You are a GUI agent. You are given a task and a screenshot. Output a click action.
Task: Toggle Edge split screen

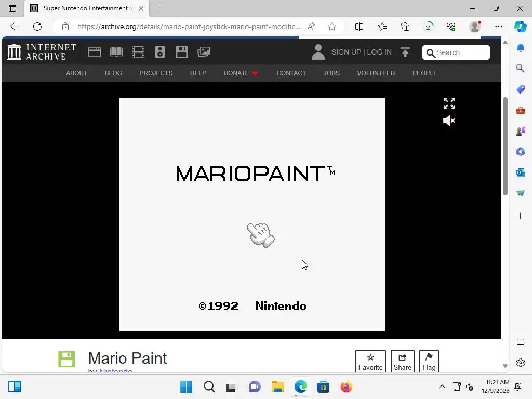click(x=359, y=26)
